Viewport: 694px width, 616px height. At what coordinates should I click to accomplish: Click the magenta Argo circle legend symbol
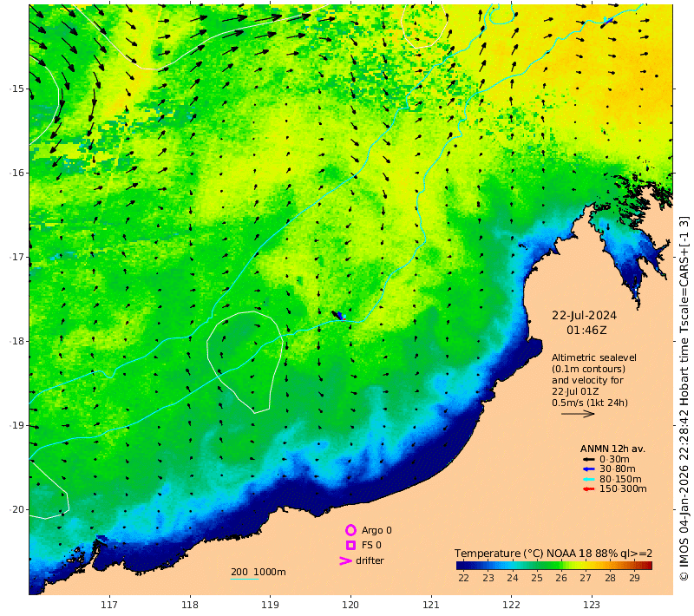click(350, 530)
